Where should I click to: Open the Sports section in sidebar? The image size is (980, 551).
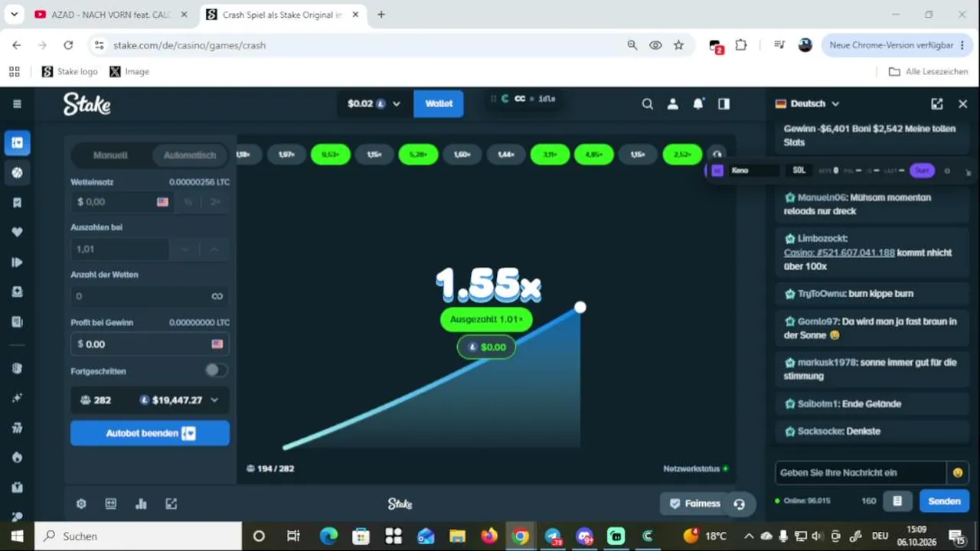[17, 173]
